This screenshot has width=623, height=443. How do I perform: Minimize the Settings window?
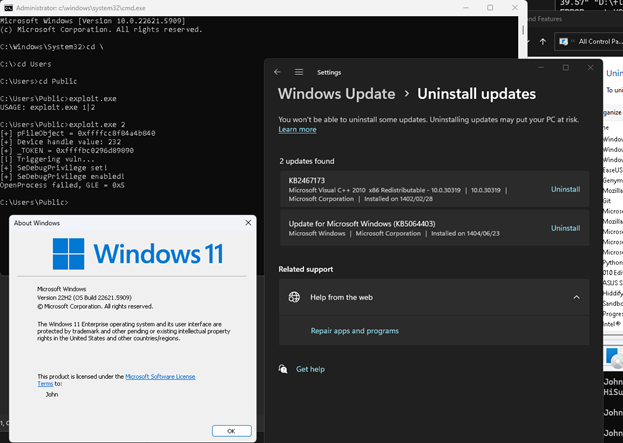coord(541,68)
